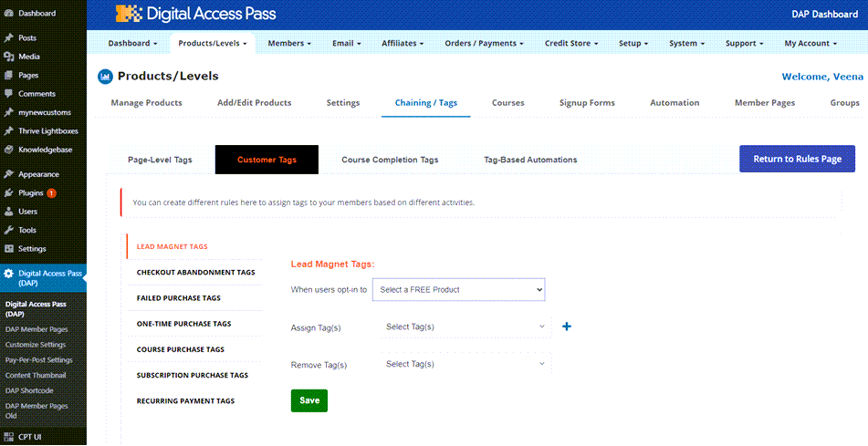The width and height of the screenshot is (868, 446).
Task: Open the Affiliates dropdown menu
Action: (x=403, y=43)
